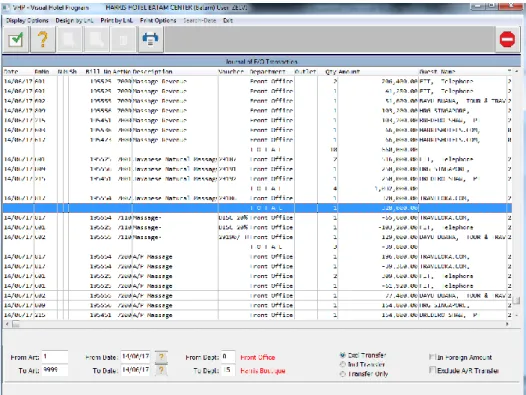Tick the Exclude A/R Transfer checkbox
This screenshot has height=395, width=526.
click(432, 370)
